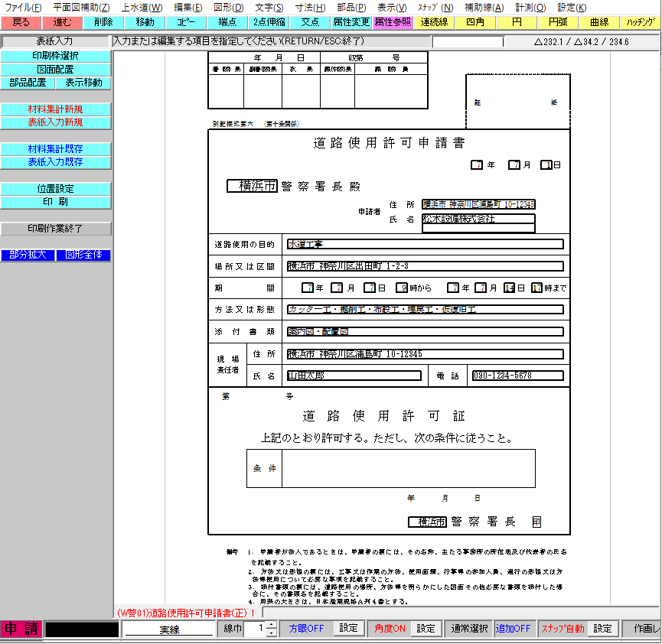Click the 進む redo toolbar button
Viewport: 662px width, 644px height.
point(63,22)
